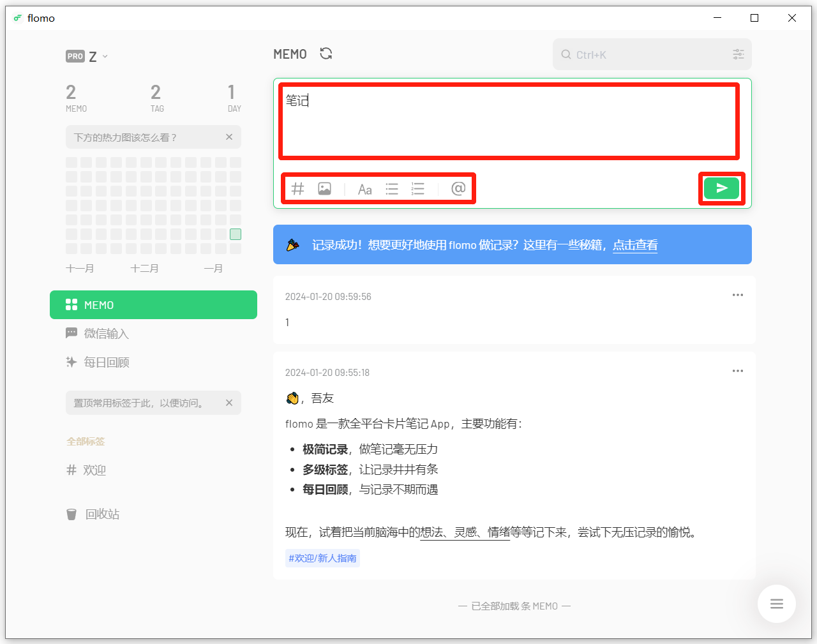Click the 2 TAG count stat
The image size is (817, 644).
click(x=156, y=98)
